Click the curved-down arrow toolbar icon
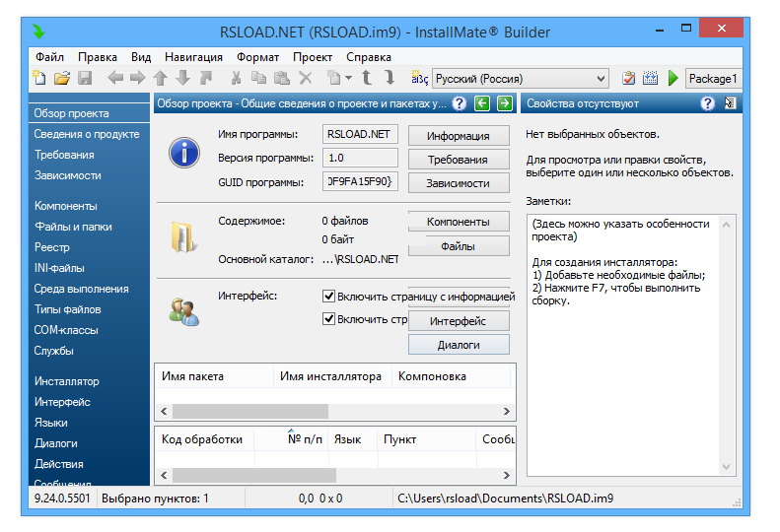The width and height of the screenshot is (780, 532). [390, 78]
